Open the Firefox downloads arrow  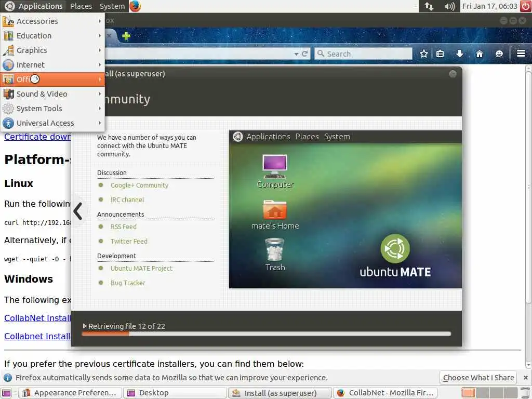click(460, 54)
